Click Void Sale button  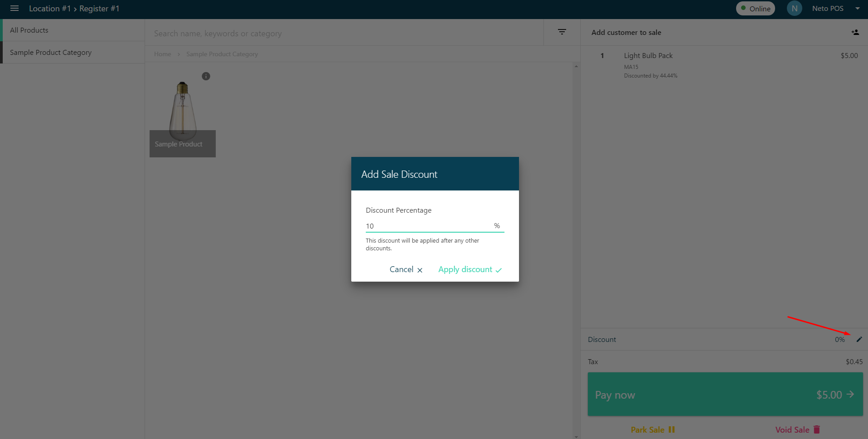pyautogui.click(x=798, y=429)
